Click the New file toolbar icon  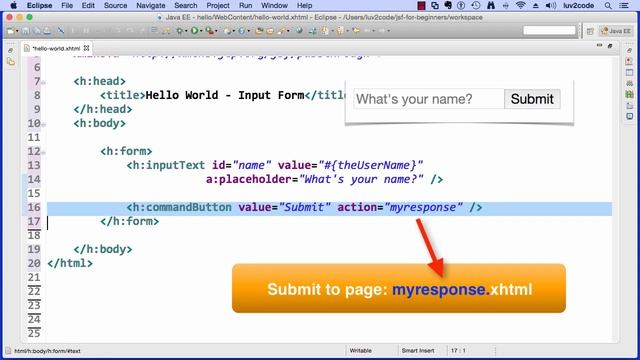coord(10,31)
